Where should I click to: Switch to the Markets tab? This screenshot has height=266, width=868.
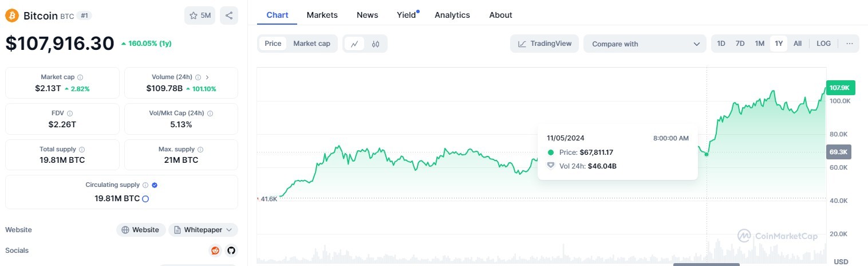click(x=322, y=15)
